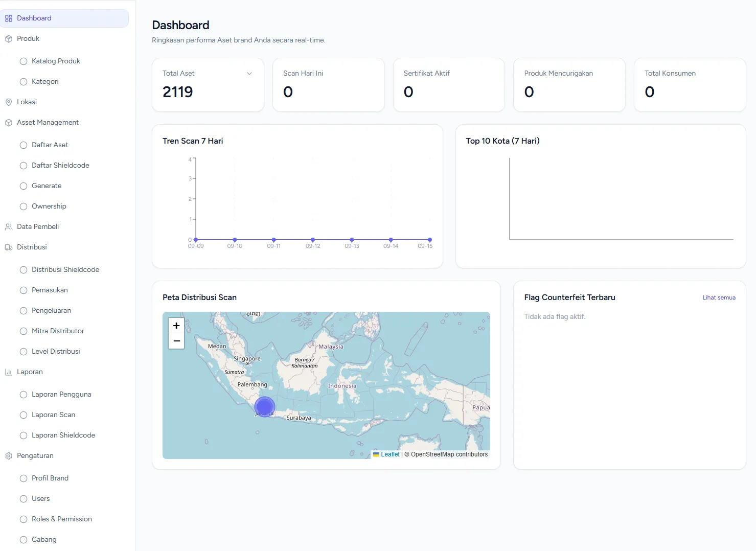Click circle icon beside Pemasukan

pos(24,290)
